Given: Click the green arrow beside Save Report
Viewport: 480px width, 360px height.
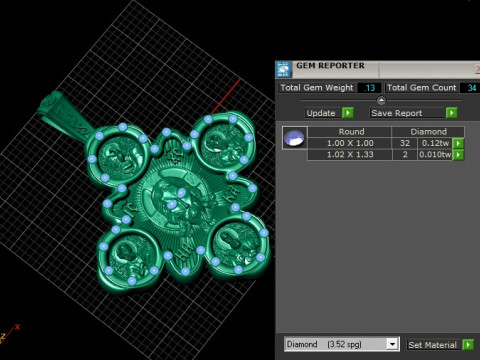Looking at the screenshot, I should [452, 113].
